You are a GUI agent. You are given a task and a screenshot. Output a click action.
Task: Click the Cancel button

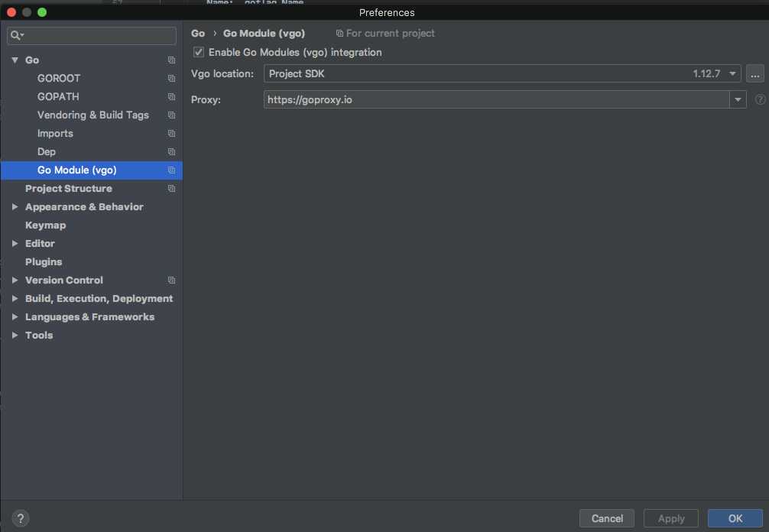[607, 518]
